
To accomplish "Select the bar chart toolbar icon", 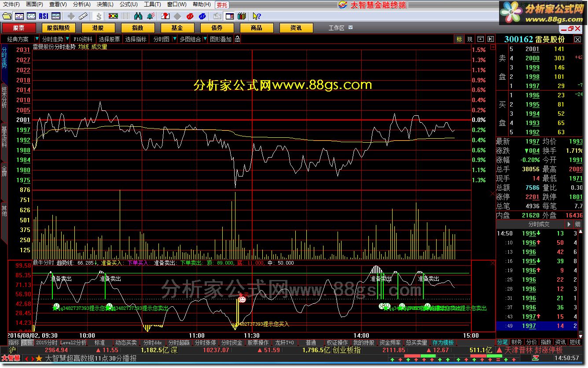I will 31,16.
